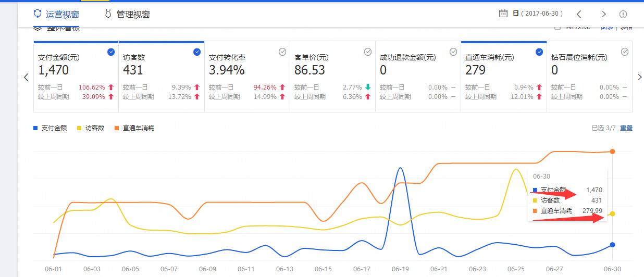
Task: Click the info icon at top right
Action: point(623,14)
